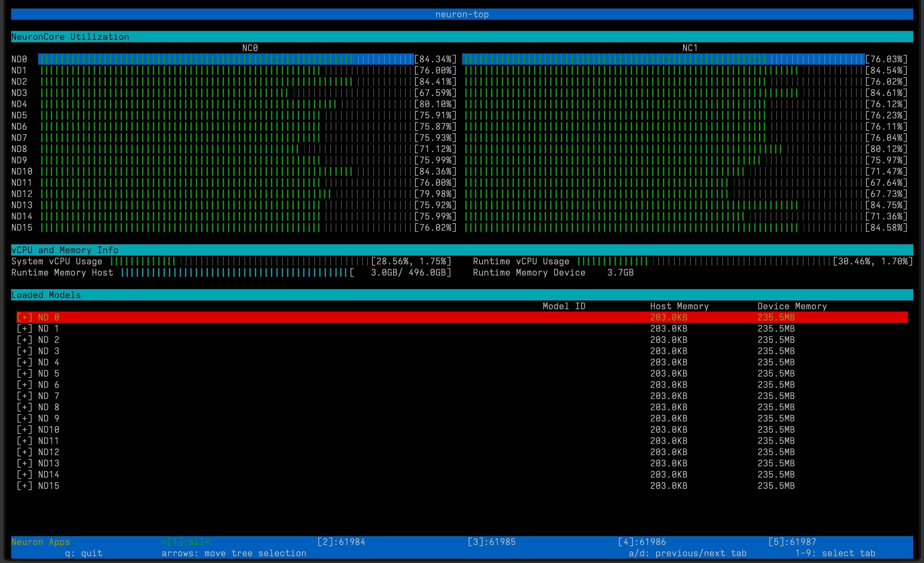Screen dimensions: 924x563
Task: Click the System vCPU Usage bar
Action: [x=240, y=261]
